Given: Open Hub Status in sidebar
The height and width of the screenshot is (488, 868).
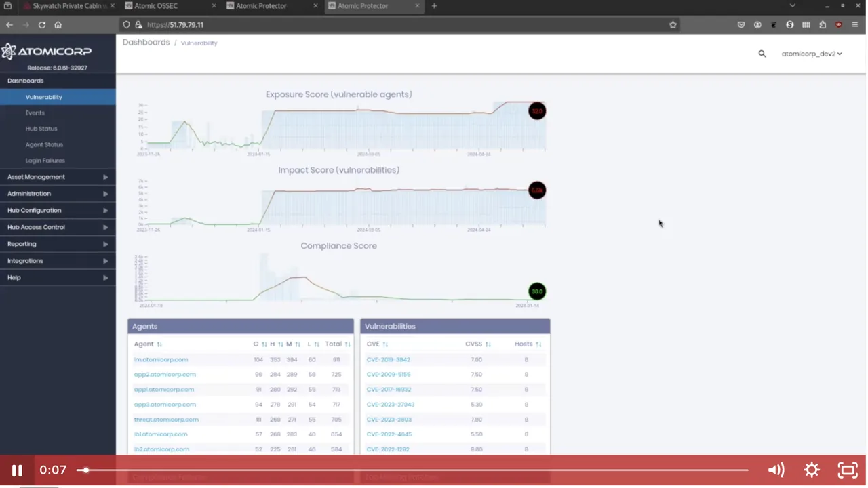Looking at the screenshot, I should [41, 129].
